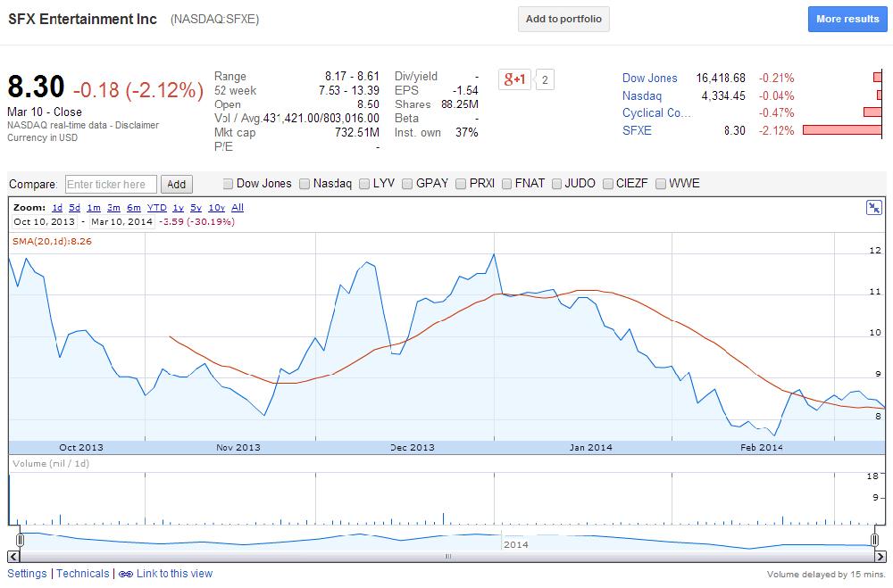893x588 pixels.
Task: Click the EPS value -1.54
Action: [465, 90]
